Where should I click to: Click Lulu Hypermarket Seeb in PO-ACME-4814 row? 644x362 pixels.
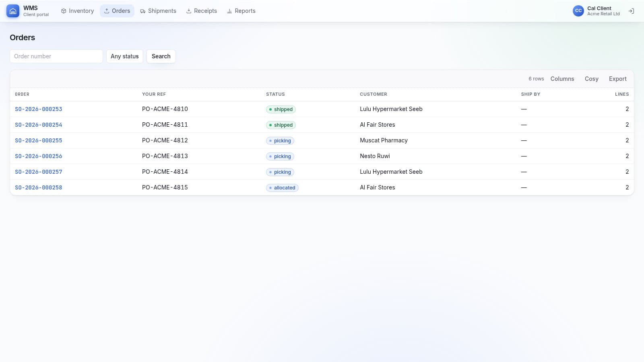pyautogui.click(x=391, y=172)
